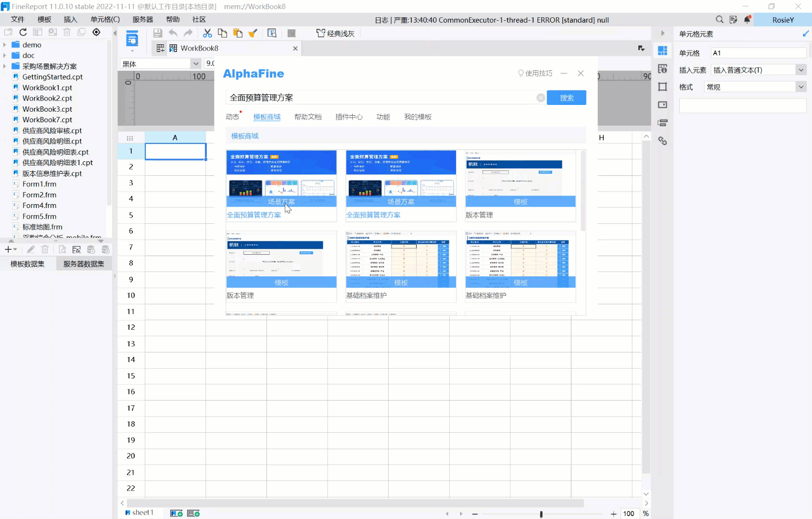Close the WorkBook8 tab
This screenshot has height=519, width=812.
[x=295, y=48]
